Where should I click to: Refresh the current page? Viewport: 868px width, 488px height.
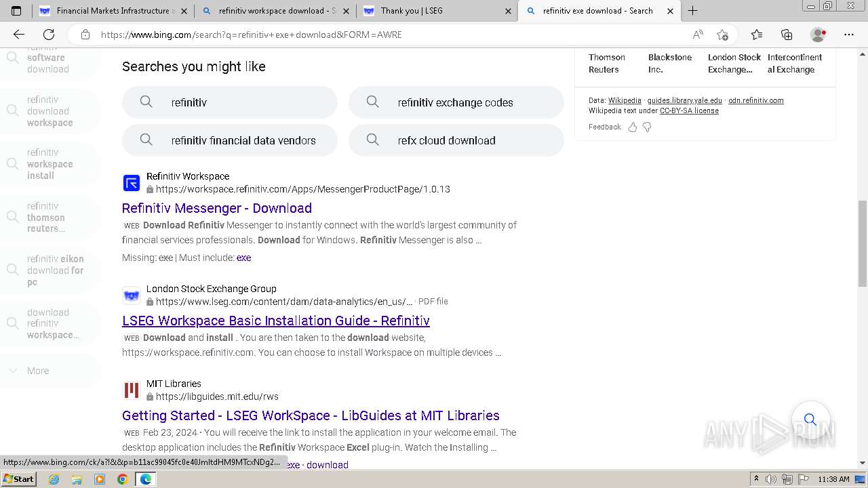(49, 35)
